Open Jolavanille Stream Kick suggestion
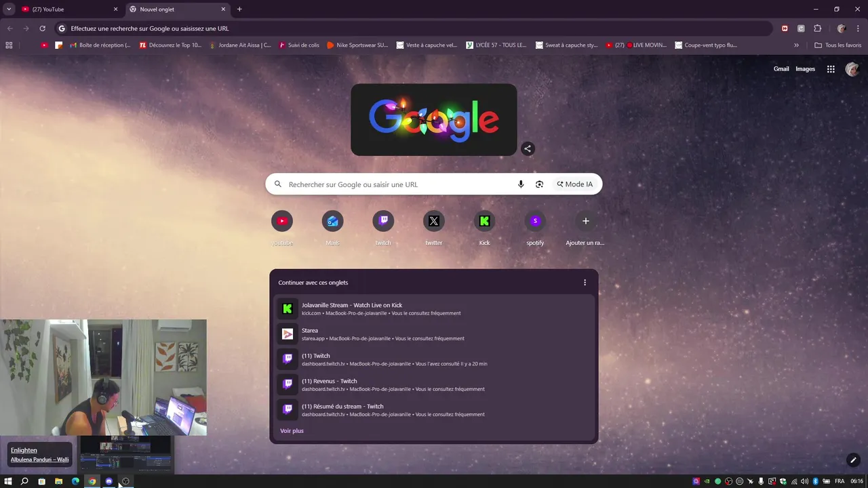Viewport: 868px width, 488px height. point(434,309)
